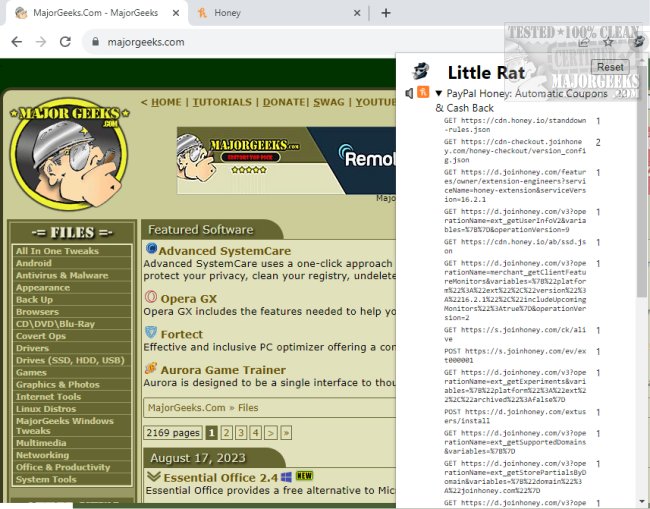Open the CD\DVD\Blu-Ray category
Viewport: 650px width, 509px height.
pos(56,324)
